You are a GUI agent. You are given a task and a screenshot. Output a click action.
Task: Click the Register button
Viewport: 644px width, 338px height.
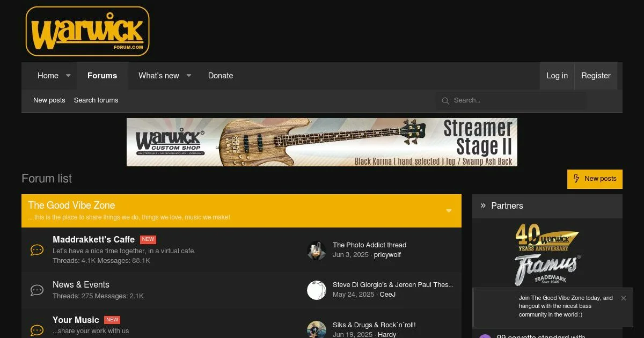pyautogui.click(x=596, y=76)
